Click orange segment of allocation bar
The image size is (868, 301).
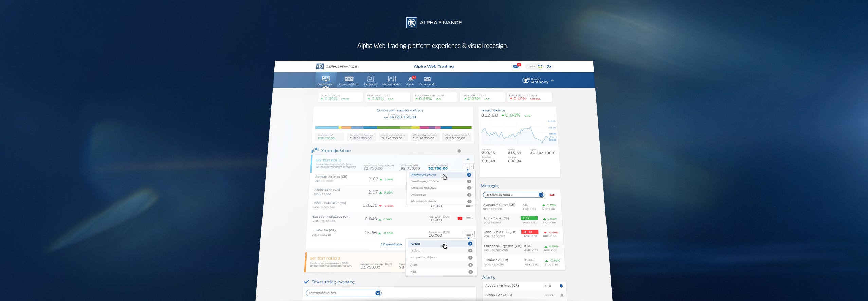346,128
